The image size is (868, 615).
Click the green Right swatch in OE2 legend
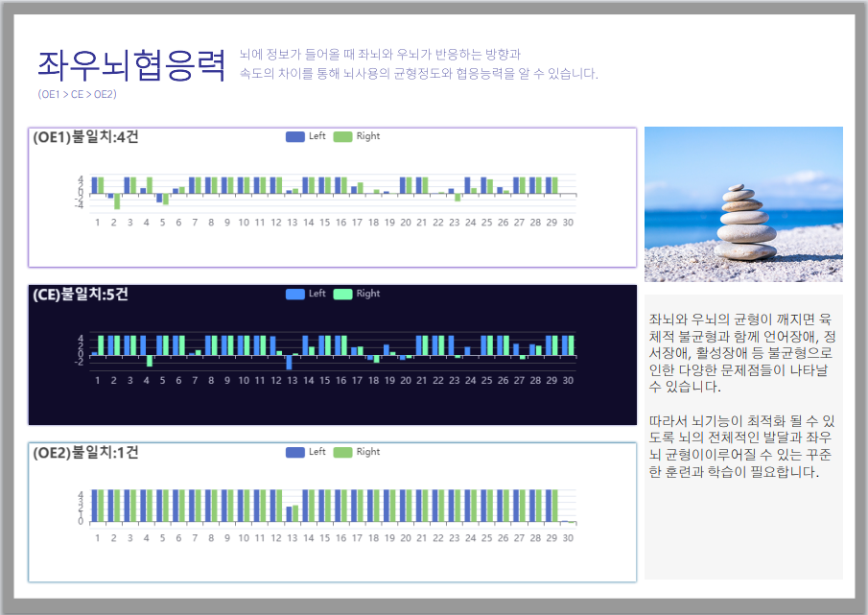pyautogui.click(x=342, y=453)
